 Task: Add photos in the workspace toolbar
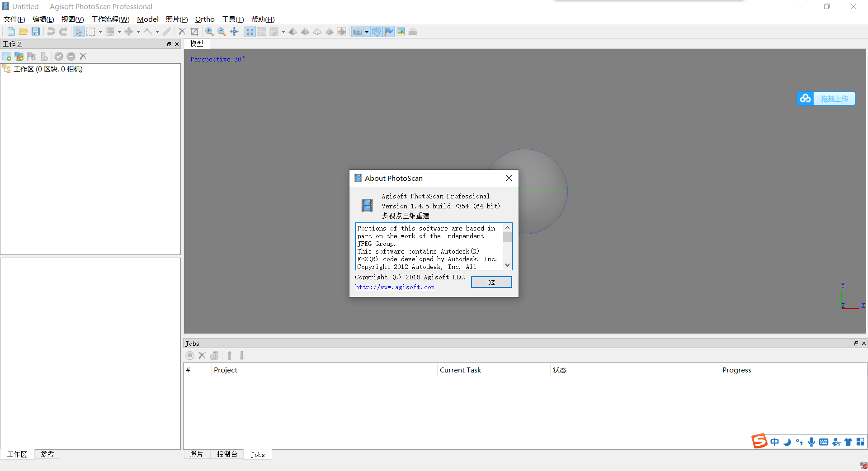click(x=19, y=57)
